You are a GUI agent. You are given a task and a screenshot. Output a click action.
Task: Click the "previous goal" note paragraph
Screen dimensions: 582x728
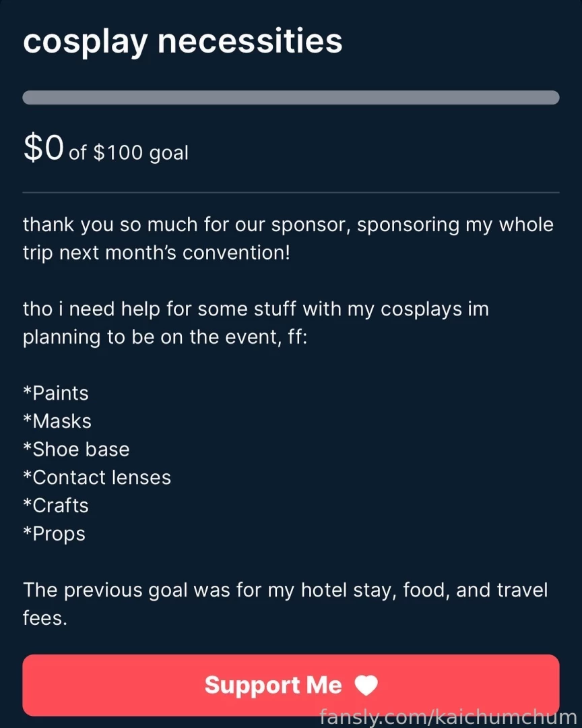click(285, 604)
